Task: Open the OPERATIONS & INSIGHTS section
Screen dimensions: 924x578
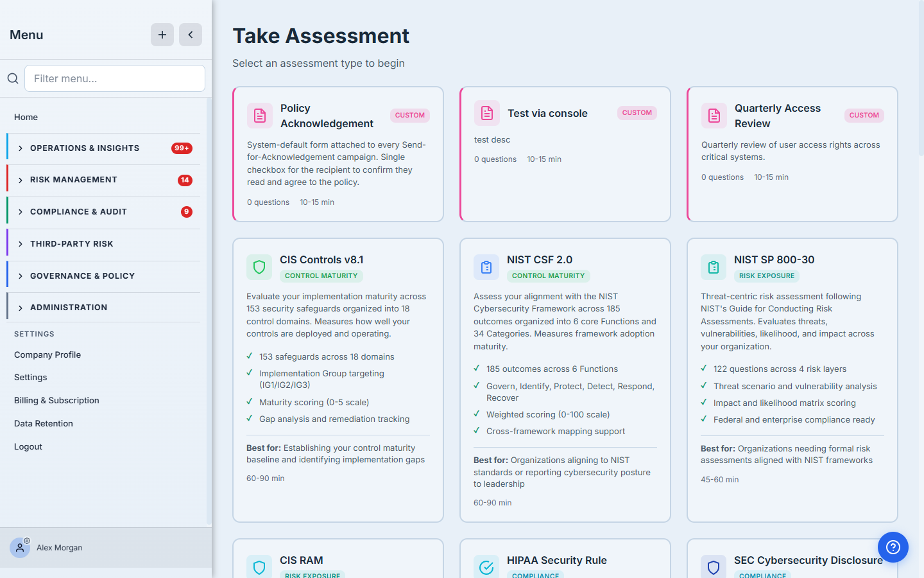Action: click(103, 148)
